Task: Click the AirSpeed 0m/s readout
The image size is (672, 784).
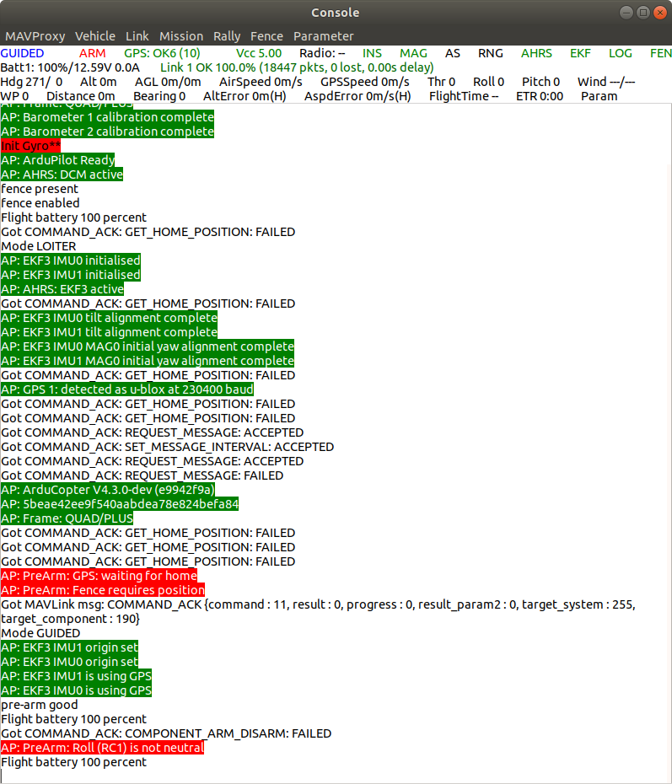Action: [261, 82]
